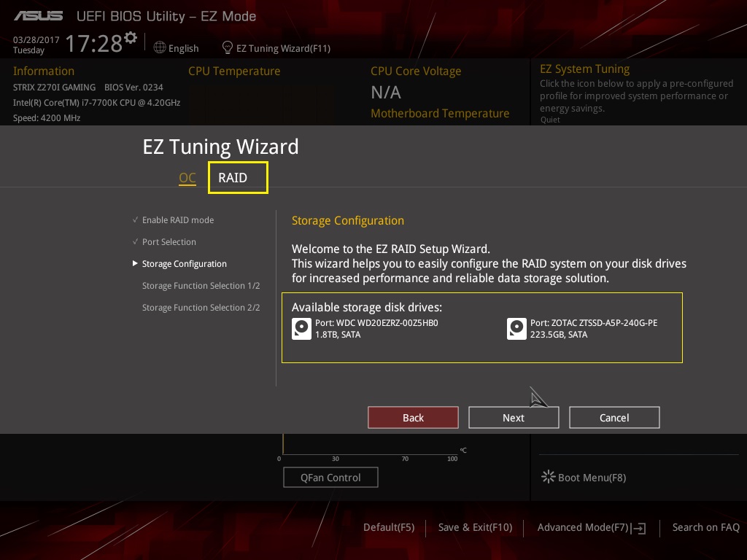Click the EZ Tuning Wizard title

point(220,147)
